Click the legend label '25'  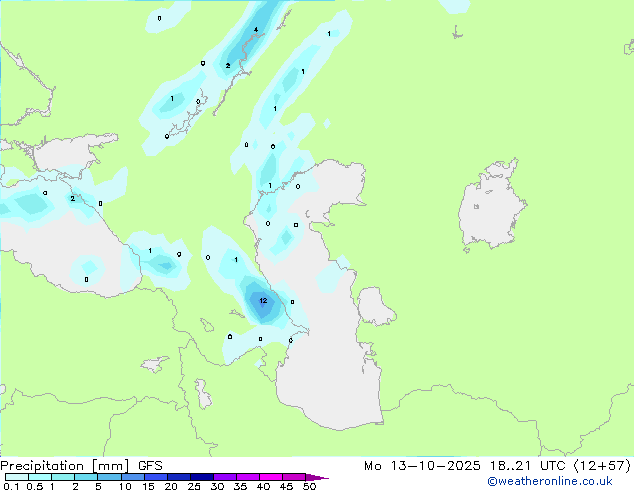[194, 486]
